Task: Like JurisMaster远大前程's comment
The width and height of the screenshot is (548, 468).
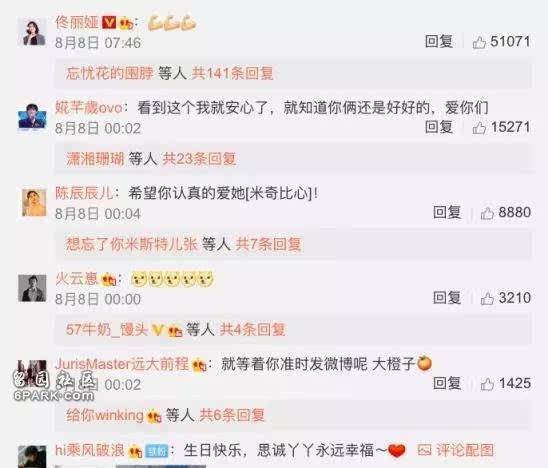Action: point(487,384)
